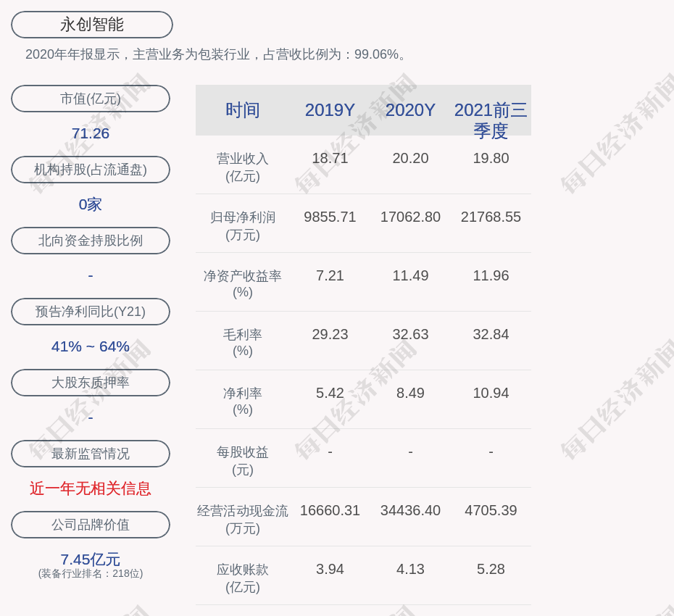Select the ROE value 11.96
674x616 pixels.
click(491, 275)
